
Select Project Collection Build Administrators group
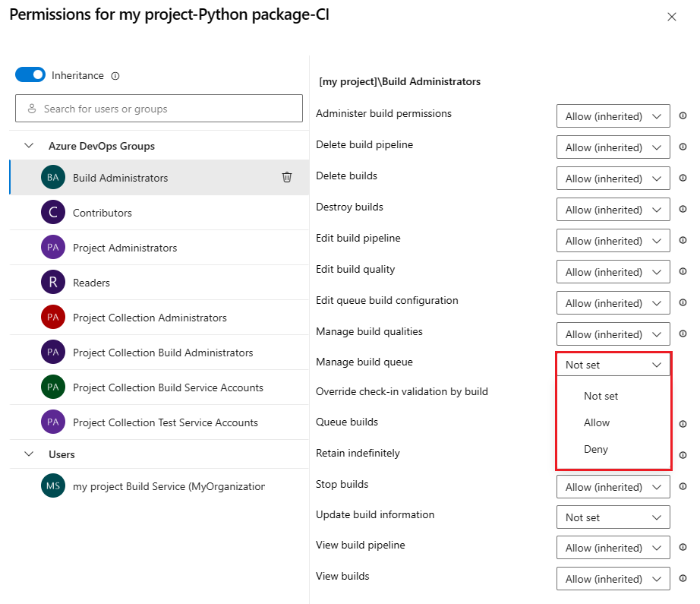coord(159,353)
